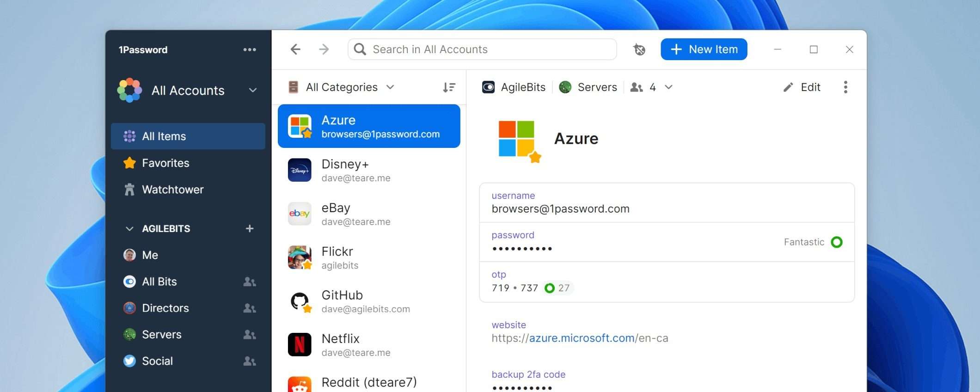
Task: Click the plus icon next to AGILEBITS
Action: click(250, 228)
